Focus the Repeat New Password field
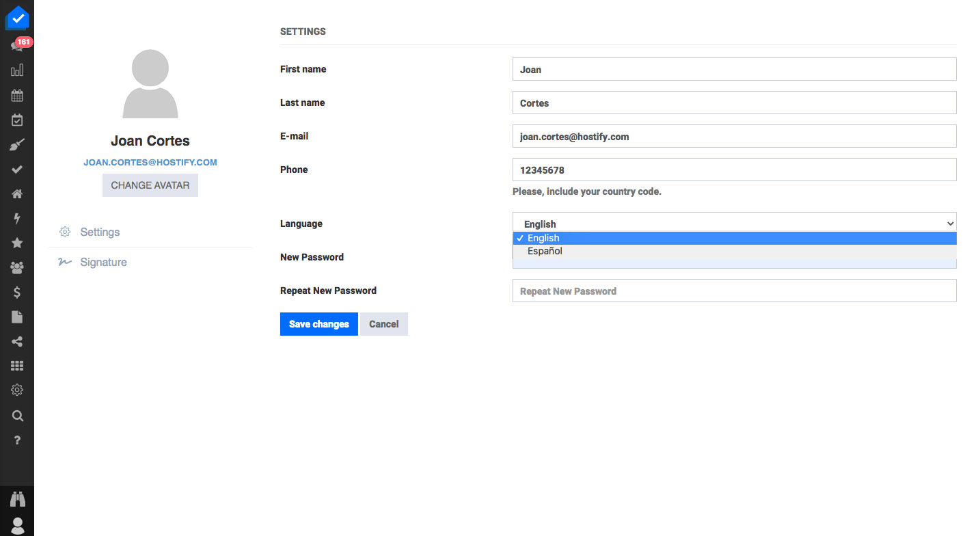Viewport: 980px width, 536px height. pyautogui.click(x=734, y=291)
